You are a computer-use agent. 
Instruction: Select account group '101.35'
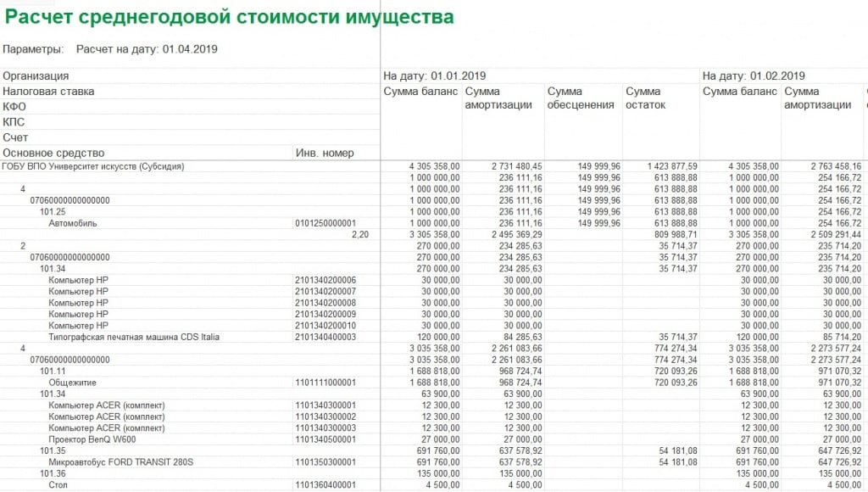[53, 451]
